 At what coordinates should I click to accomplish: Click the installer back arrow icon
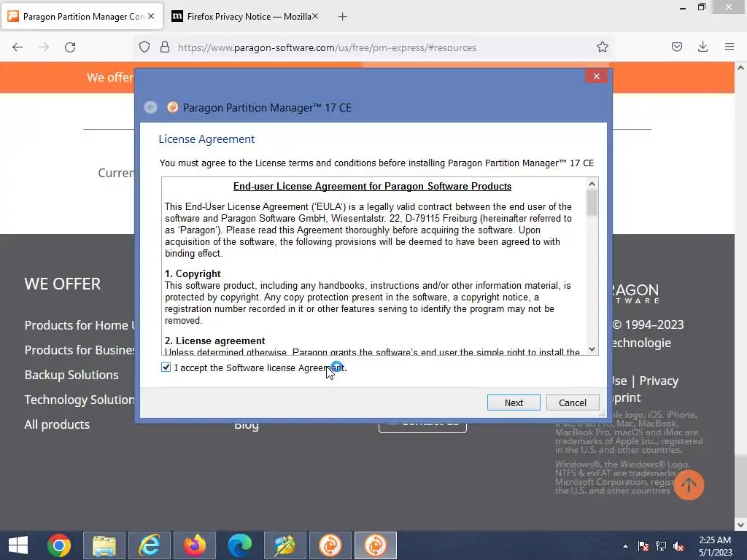click(150, 108)
